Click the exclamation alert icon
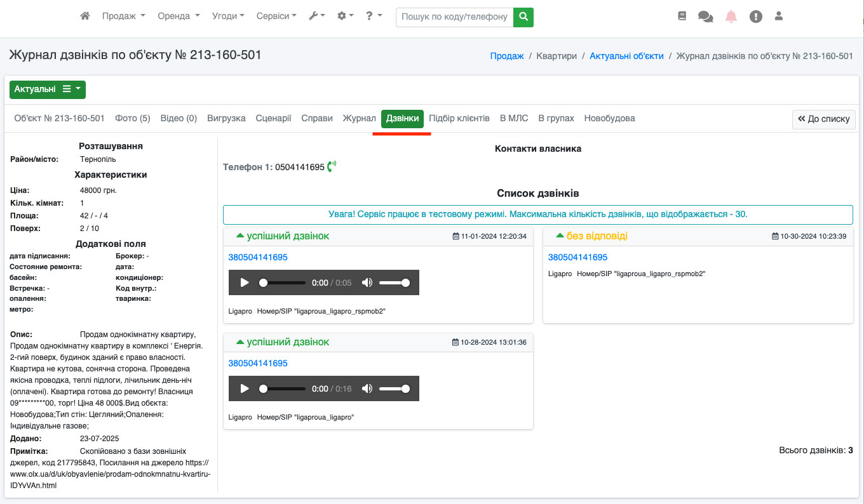The height and width of the screenshot is (504, 864). pyautogui.click(x=755, y=17)
